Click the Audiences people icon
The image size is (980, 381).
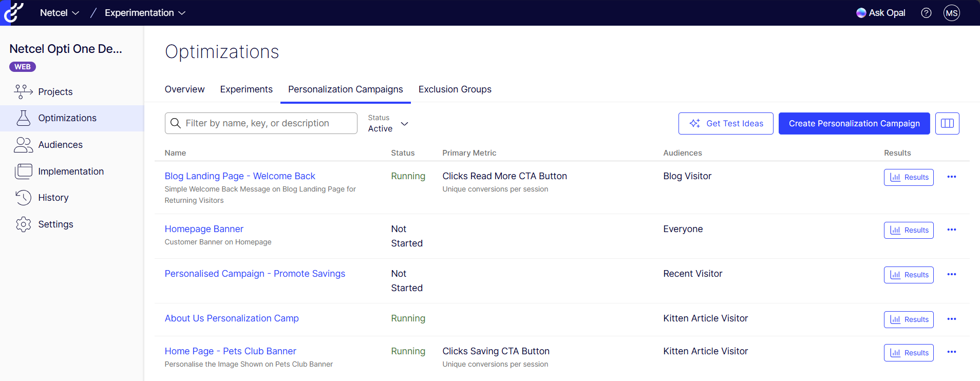23,145
